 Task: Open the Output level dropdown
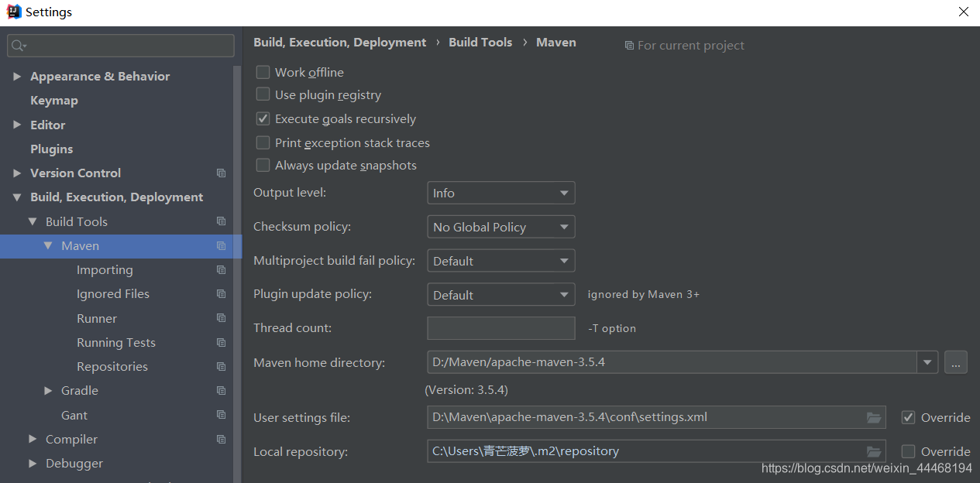tap(500, 192)
